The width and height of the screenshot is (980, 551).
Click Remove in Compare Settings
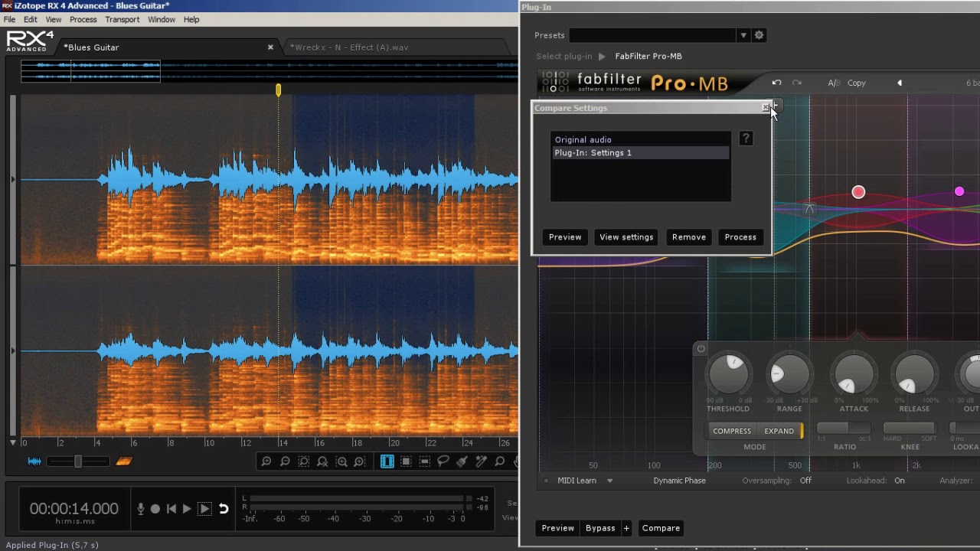[x=689, y=237]
